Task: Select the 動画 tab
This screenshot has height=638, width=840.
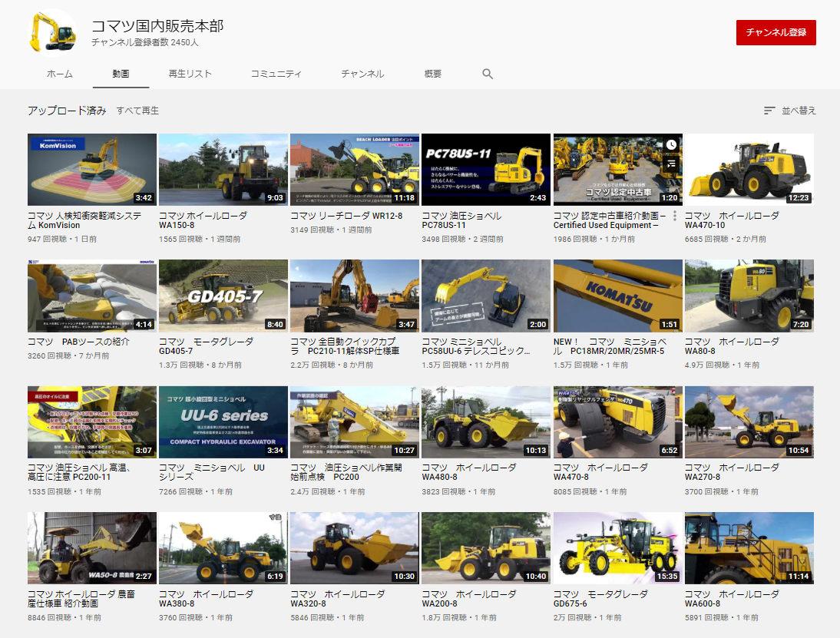Action: 121,74
